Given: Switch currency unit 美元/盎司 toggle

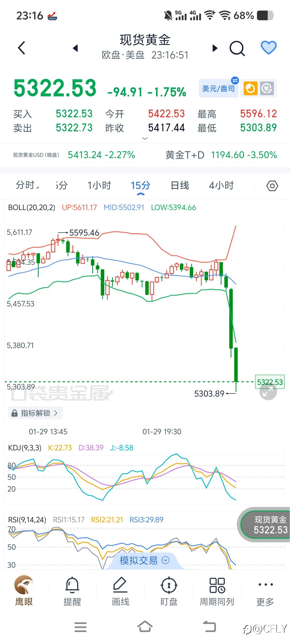Looking at the screenshot, I should (218, 89).
